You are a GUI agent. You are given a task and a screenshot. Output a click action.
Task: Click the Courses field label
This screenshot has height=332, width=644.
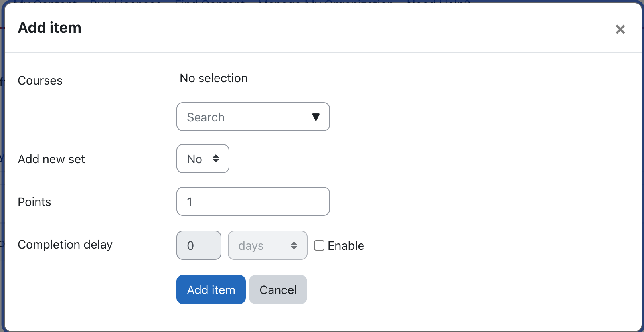(40, 81)
